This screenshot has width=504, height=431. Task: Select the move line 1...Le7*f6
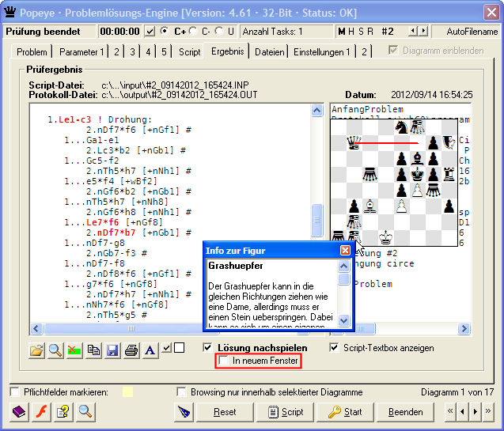pos(113,222)
